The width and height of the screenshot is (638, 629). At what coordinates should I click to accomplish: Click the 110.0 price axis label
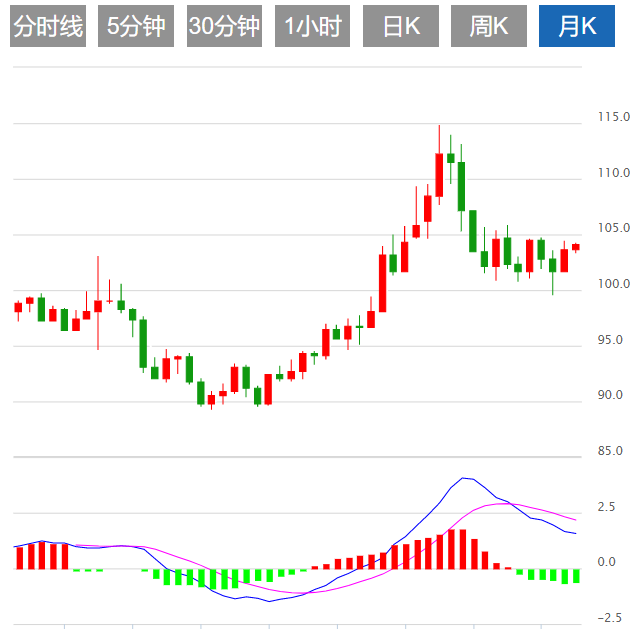[x=614, y=173]
